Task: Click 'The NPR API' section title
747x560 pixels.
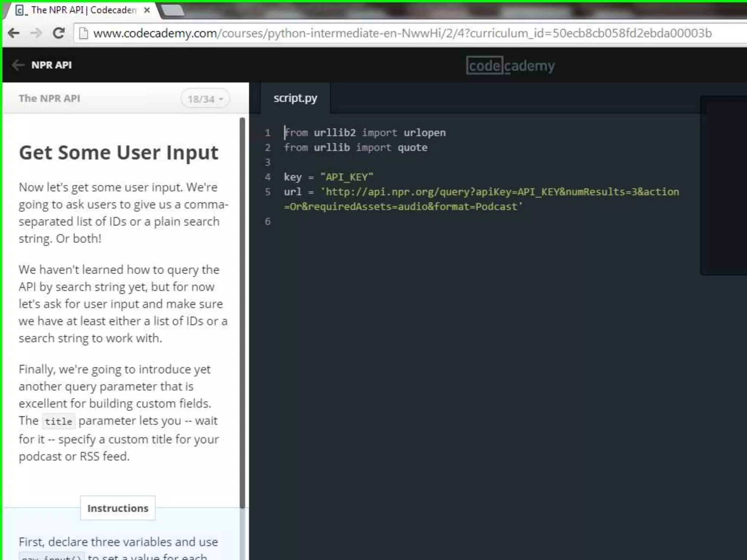Action: click(x=50, y=98)
